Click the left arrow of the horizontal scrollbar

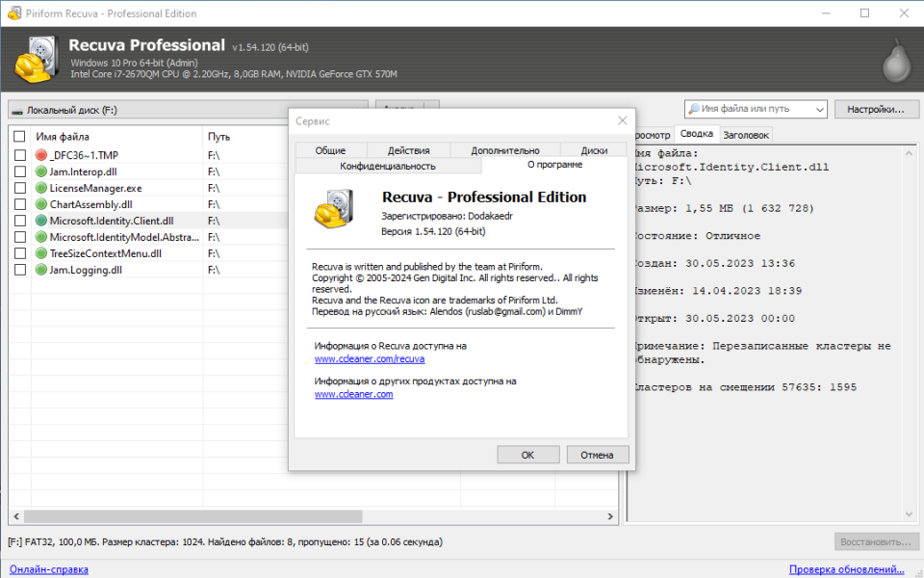click(x=16, y=516)
